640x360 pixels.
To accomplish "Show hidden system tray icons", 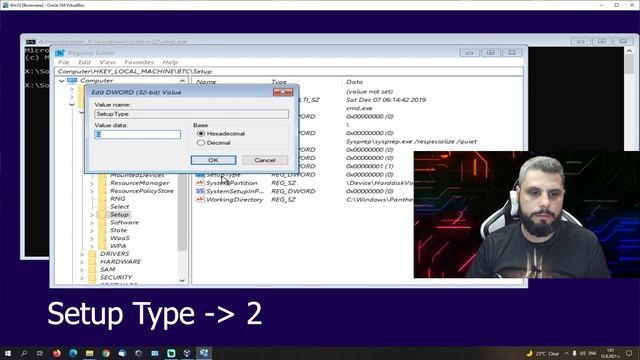I will (x=566, y=353).
